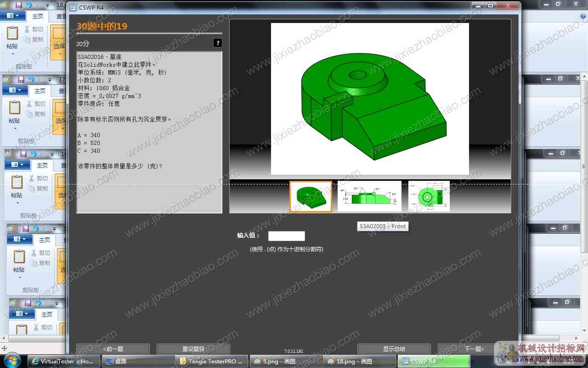Open the question help '?' icon
This screenshot has width=588, height=368.
tap(218, 43)
